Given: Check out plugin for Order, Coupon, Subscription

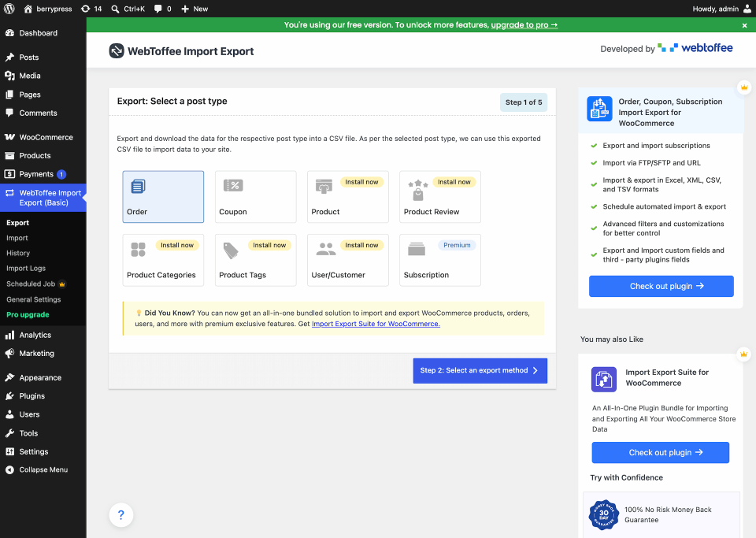Looking at the screenshot, I should 661,287.
